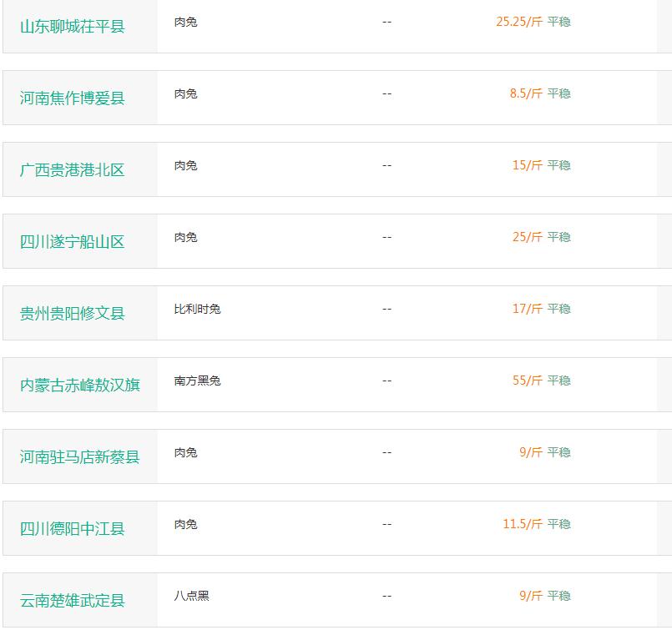Click the 8.5/斤 price in 博爱县 row
672x630 pixels.
point(526,93)
